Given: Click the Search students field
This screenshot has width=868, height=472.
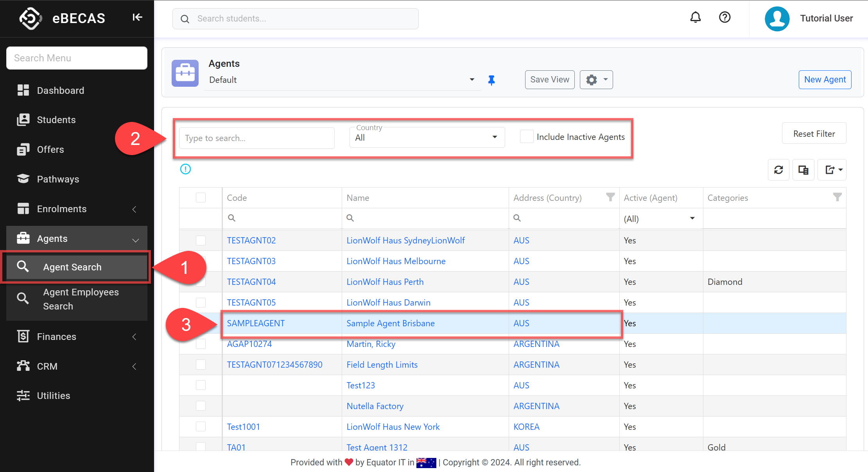Looking at the screenshot, I should click(296, 19).
